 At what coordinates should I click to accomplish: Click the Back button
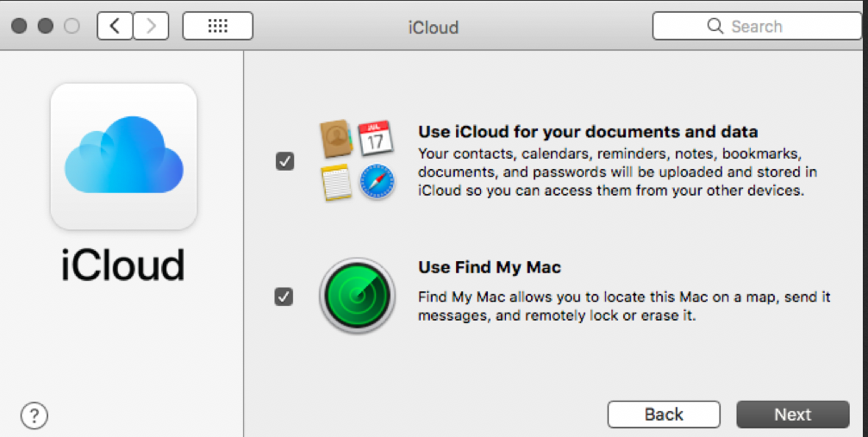(663, 415)
